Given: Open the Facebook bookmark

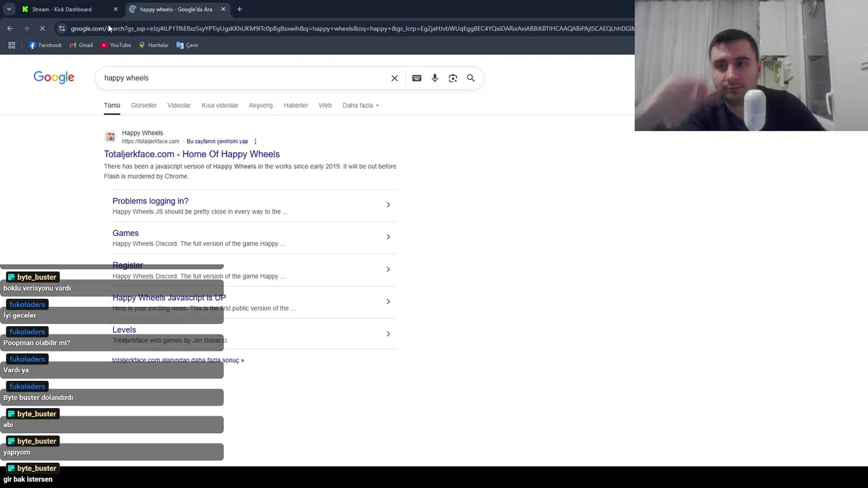Looking at the screenshot, I should pyautogui.click(x=45, y=45).
